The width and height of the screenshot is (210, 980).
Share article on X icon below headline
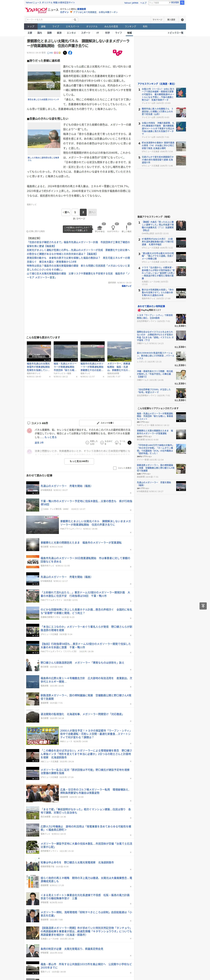point(65,53)
